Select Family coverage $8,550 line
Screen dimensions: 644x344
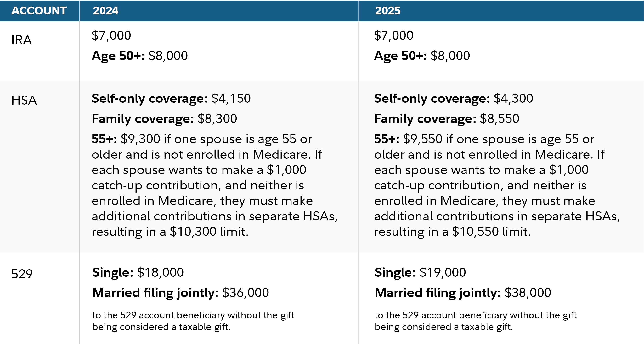click(x=447, y=119)
